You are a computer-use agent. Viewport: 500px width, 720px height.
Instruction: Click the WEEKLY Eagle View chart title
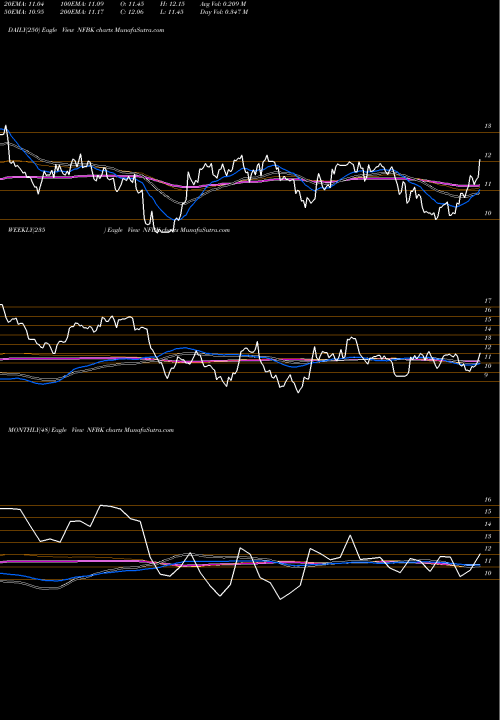(x=118, y=230)
